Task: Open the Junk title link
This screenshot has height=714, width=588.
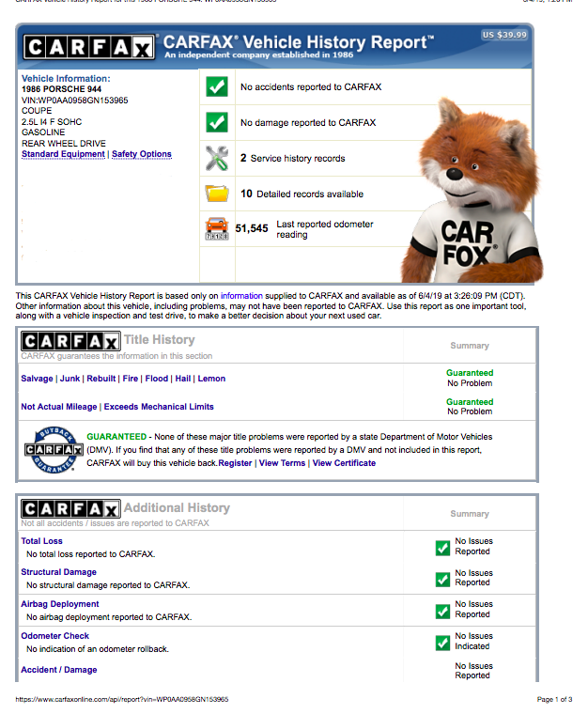Action: (x=70, y=379)
